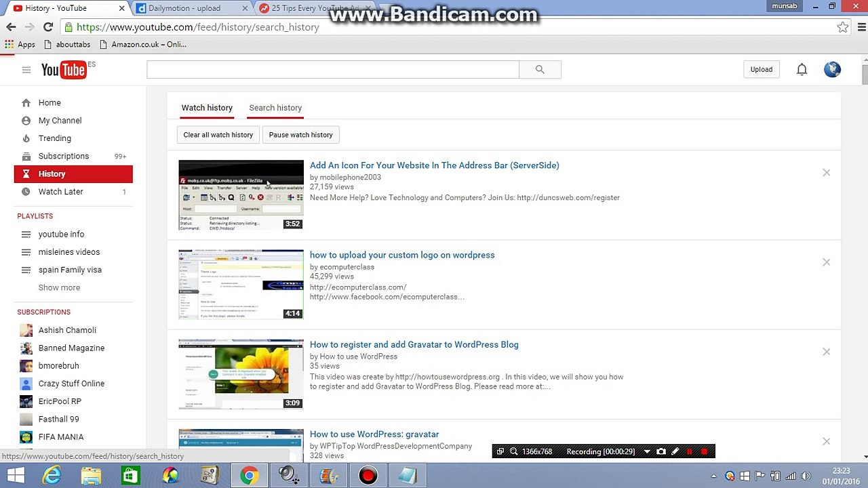Open the notifications bell
The width and height of the screenshot is (868, 488).
[x=802, y=69]
